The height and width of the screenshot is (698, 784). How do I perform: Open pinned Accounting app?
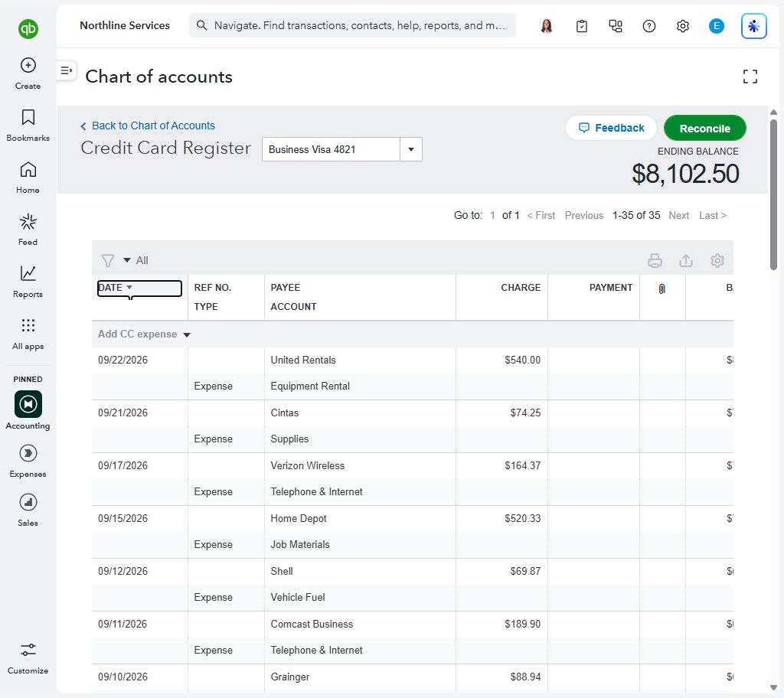(28, 410)
